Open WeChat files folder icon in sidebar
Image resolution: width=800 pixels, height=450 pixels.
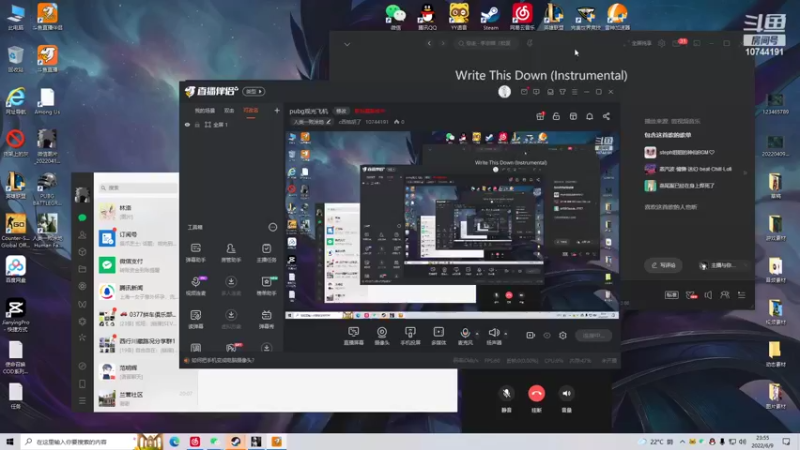[82, 269]
